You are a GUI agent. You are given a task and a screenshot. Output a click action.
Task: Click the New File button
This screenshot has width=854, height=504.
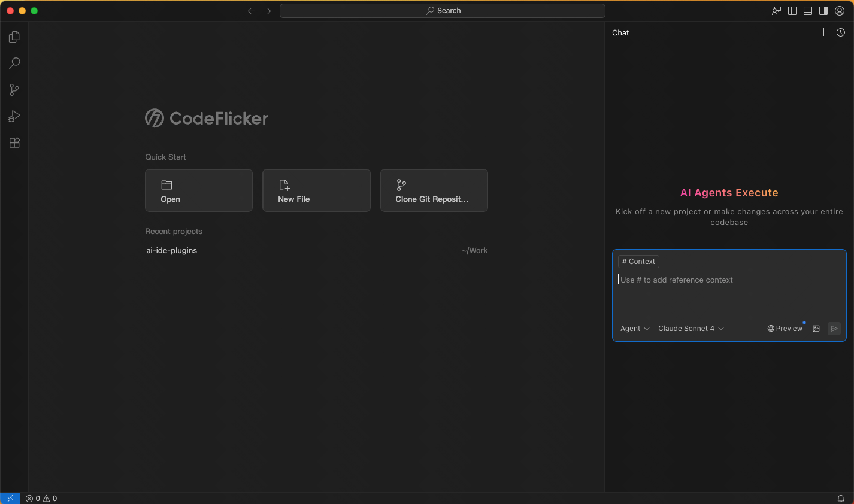[x=316, y=190]
